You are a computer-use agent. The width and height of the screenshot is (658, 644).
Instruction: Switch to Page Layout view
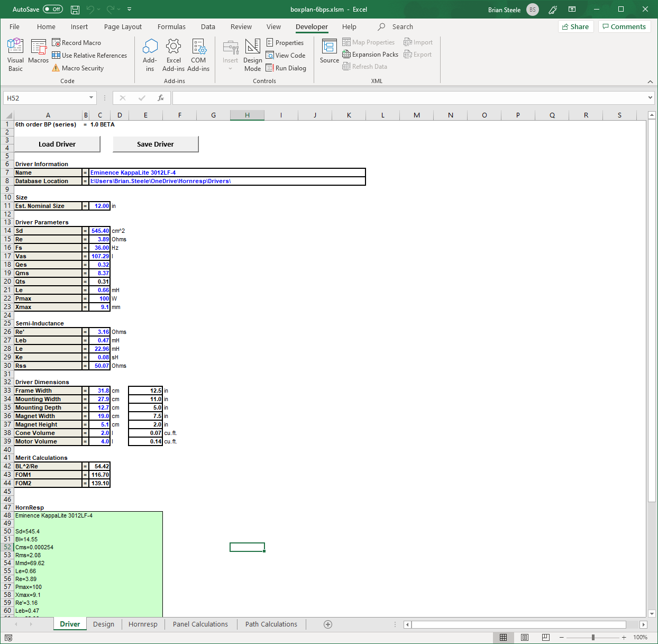click(525, 638)
